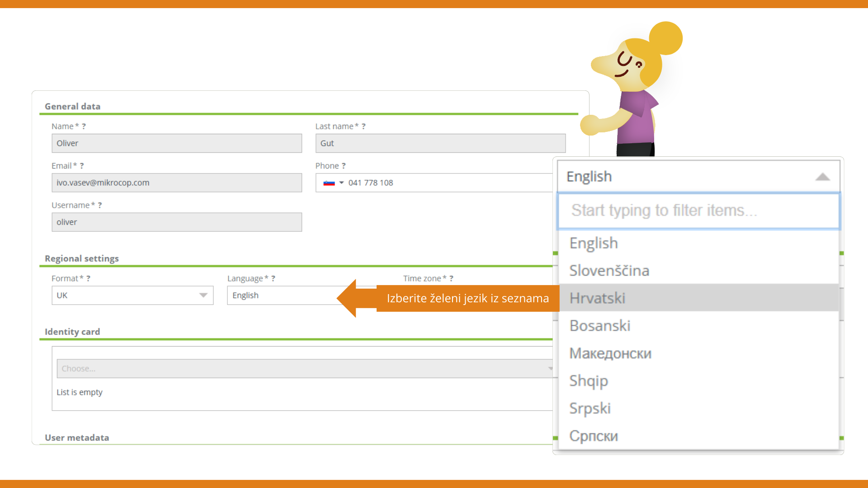Click the help icon next to Time zone
This screenshot has height=488, width=868.
point(451,278)
